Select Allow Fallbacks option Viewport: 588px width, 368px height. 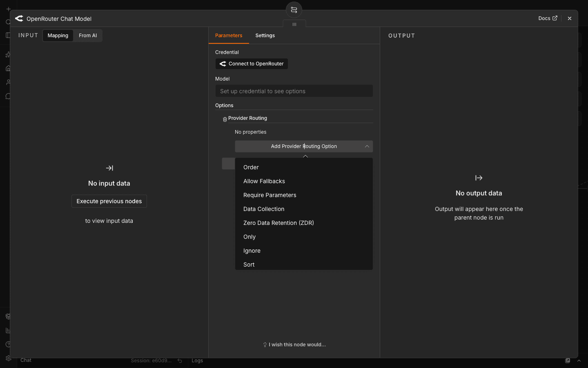tap(304, 181)
